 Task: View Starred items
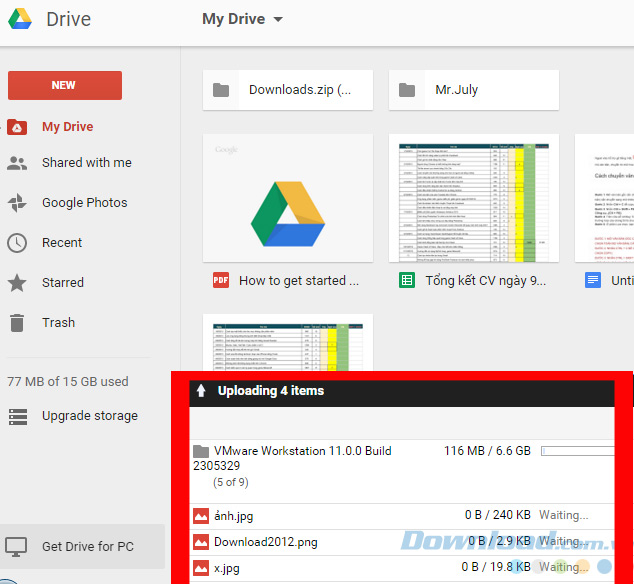(x=63, y=282)
